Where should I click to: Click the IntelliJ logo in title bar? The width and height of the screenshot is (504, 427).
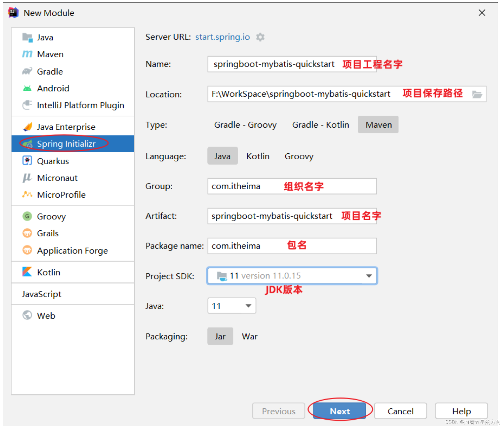pyautogui.click(x=13, y=13)
